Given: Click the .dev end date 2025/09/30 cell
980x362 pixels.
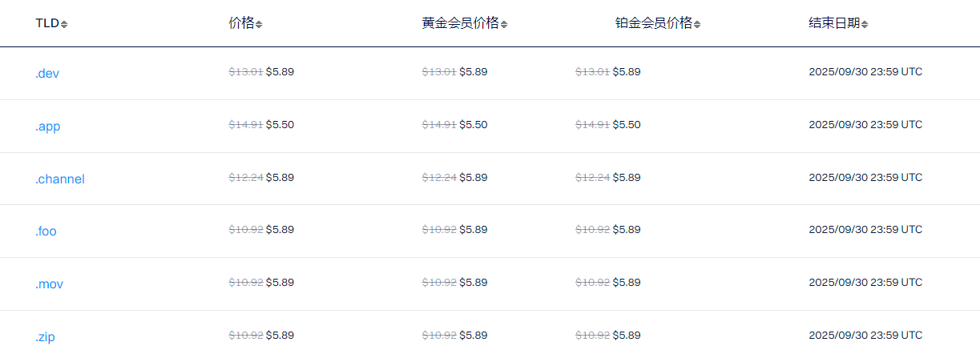Looking at the screenshot, I should click(x=865, y=72).
